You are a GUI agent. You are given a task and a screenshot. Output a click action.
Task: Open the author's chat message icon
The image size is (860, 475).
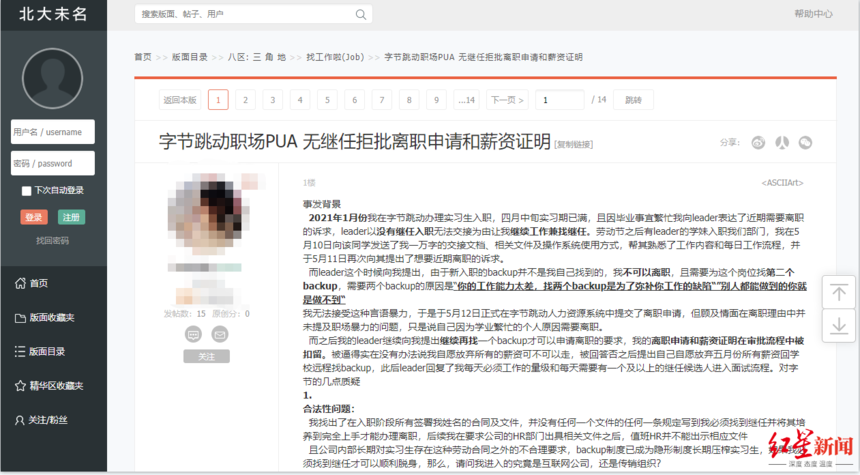pyautogui.click(x=193, y=334)
